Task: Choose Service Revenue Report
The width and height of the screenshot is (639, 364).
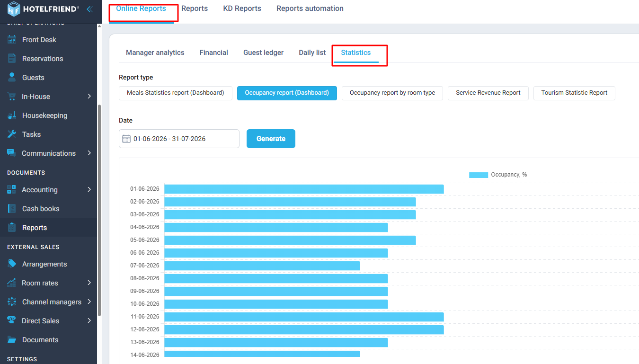Action: click(488, 93)
